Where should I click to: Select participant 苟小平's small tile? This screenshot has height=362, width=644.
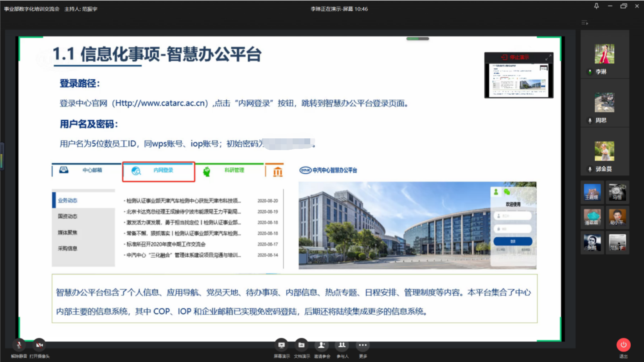[617, 217]
